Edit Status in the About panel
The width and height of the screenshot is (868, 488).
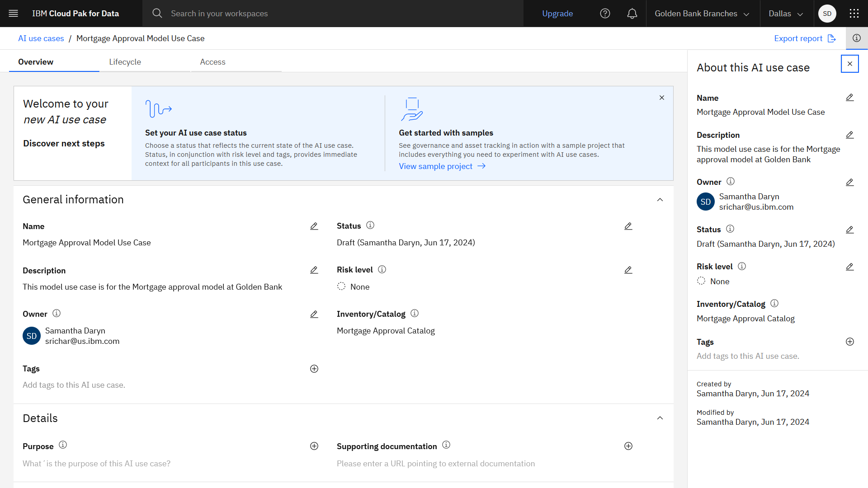[850, 230]
